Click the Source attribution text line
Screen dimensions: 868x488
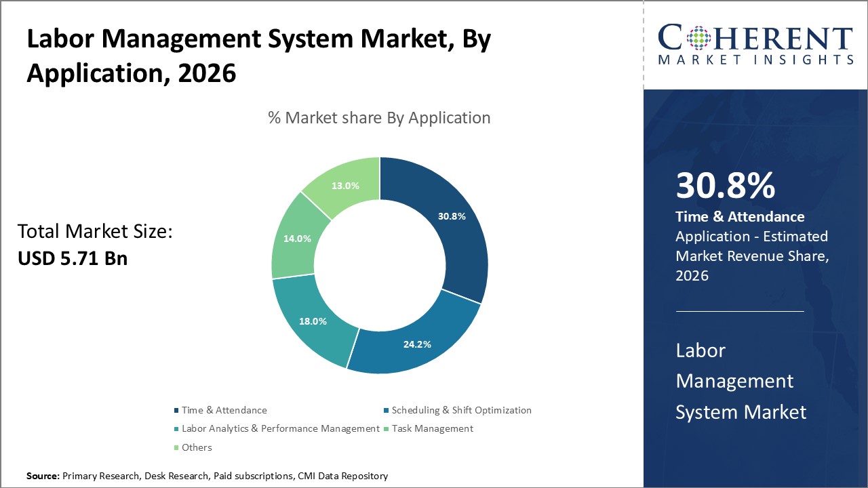pyautogui.click(x=205, y=476)
